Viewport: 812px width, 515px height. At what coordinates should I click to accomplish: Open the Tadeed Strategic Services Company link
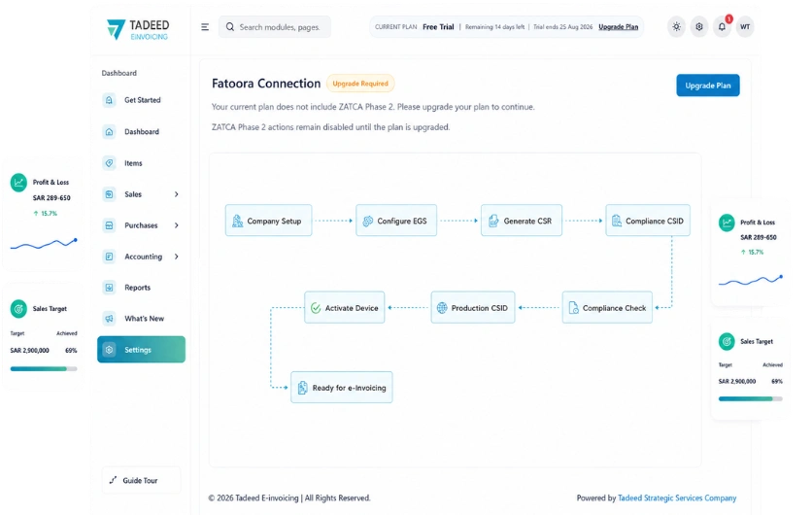click(677, 498)
